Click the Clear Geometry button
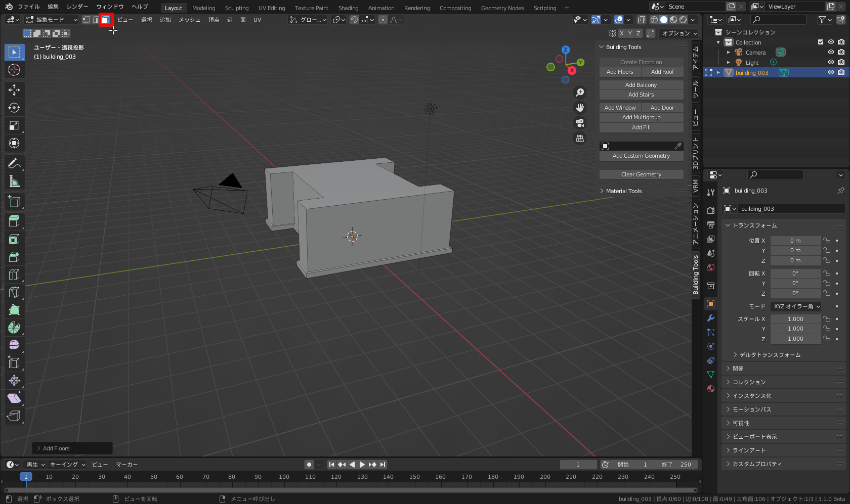 click(x=641, y=174)
